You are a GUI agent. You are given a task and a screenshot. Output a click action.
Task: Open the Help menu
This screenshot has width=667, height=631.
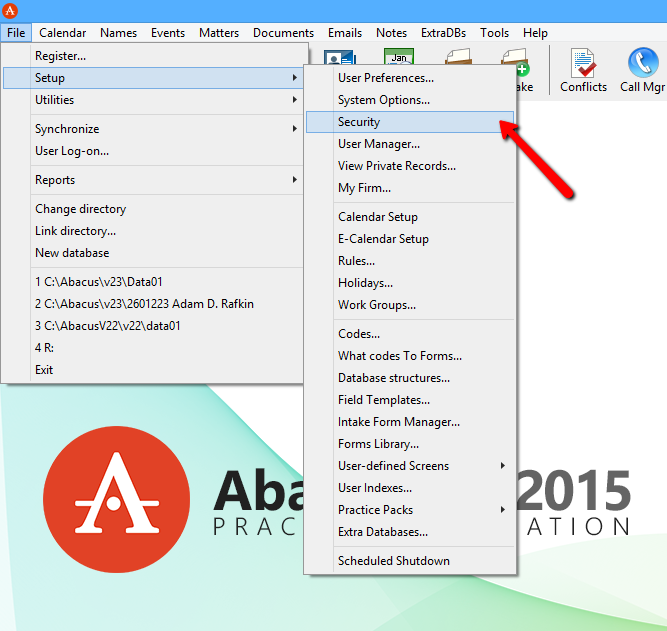[x=535, y=33]
